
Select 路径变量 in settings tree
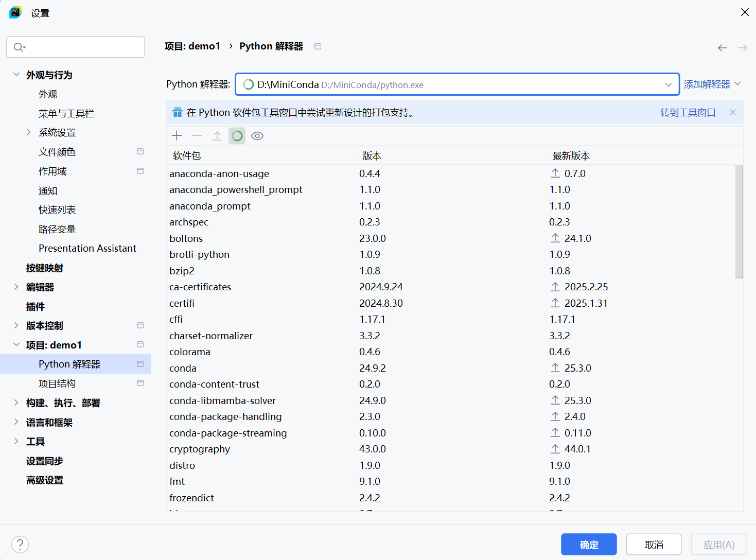57,229
